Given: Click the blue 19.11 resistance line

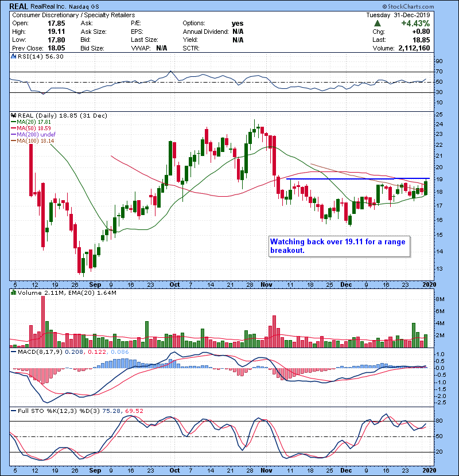Looking at the screenshot, I should coord(359,178).
